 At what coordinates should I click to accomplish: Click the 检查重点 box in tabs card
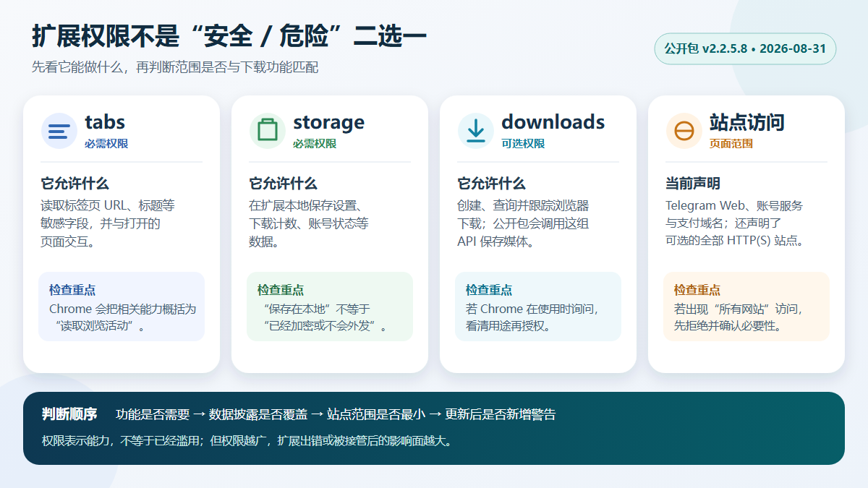click(x=122, y=307)
